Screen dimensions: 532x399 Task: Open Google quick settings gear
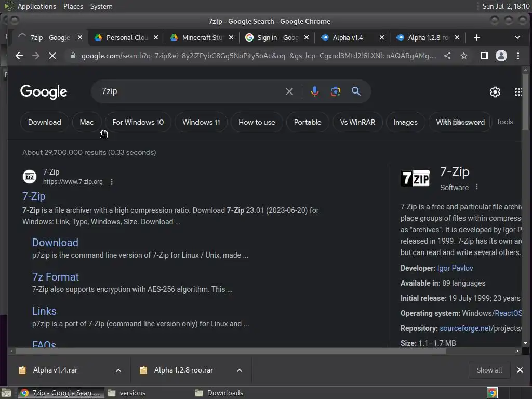[x=495, y=92]
